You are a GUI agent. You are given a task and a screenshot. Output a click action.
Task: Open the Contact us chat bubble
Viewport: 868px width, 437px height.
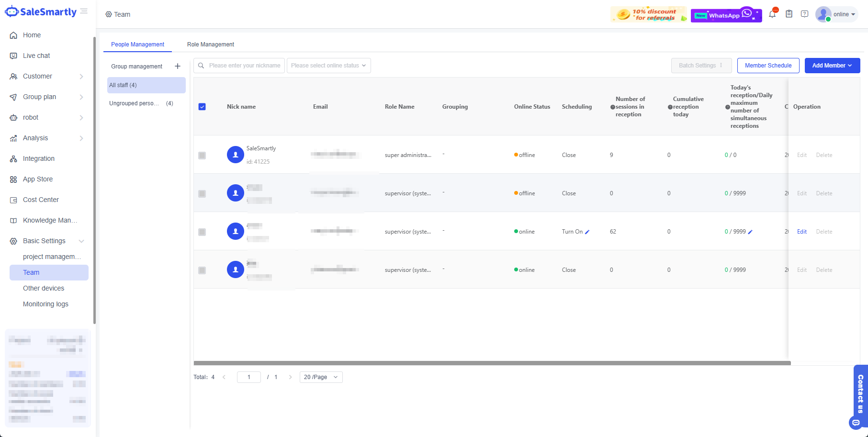pos(856,423)
